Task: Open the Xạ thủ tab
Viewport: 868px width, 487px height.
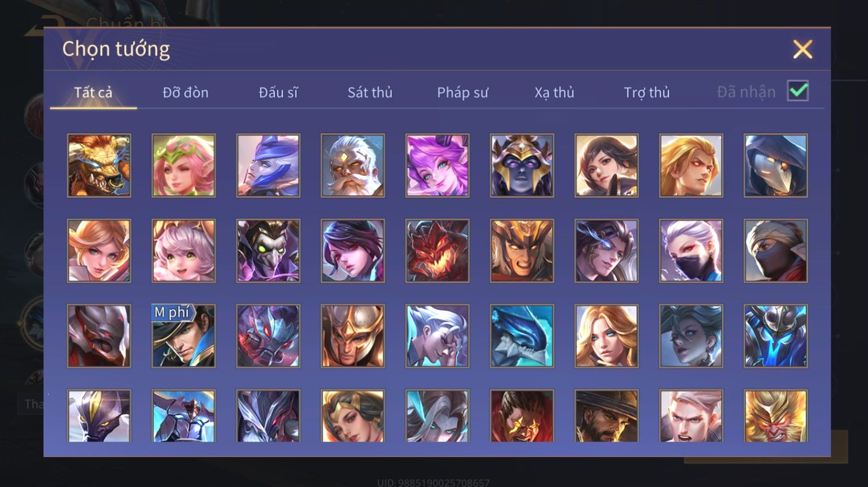Action: coord(554,92)
